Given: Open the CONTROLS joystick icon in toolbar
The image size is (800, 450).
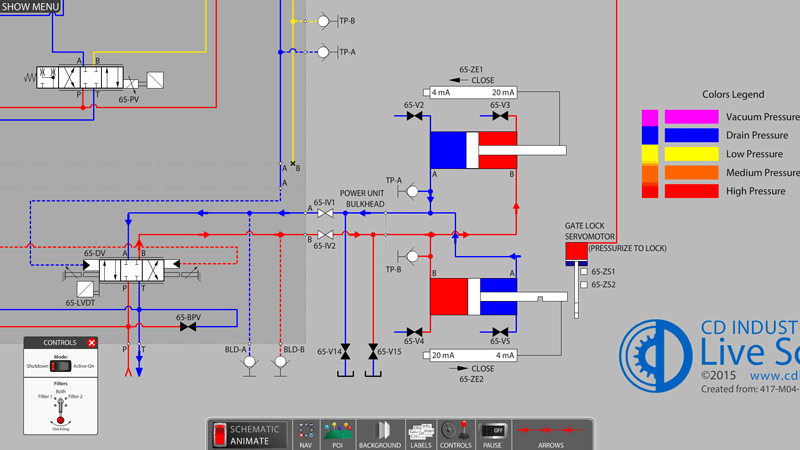Looking at the screenshot, I should [456, 435].
